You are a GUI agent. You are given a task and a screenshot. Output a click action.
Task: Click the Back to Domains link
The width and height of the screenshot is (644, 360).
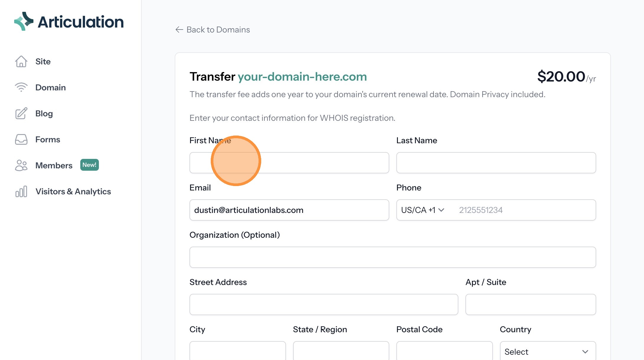click(x=218, y=30)
